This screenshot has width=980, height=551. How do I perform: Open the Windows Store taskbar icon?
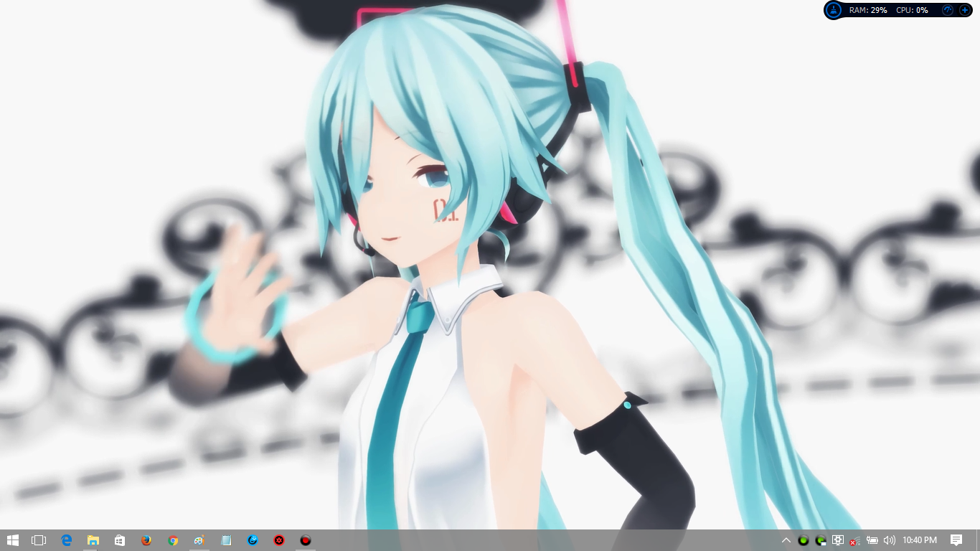click(x=120, y=540)
